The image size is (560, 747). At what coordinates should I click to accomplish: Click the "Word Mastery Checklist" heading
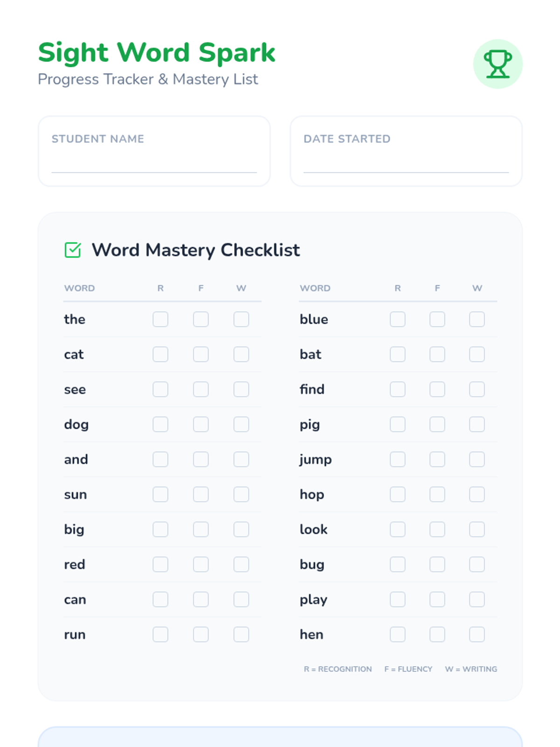point(196,250)
